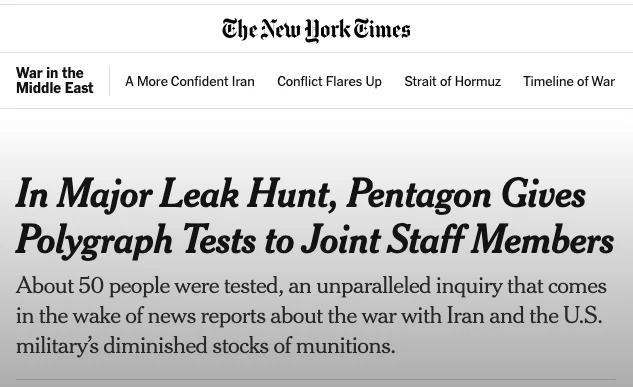Click the word Gives in the headline
This screenshot has height=387, width=633.
click(543, 194)
